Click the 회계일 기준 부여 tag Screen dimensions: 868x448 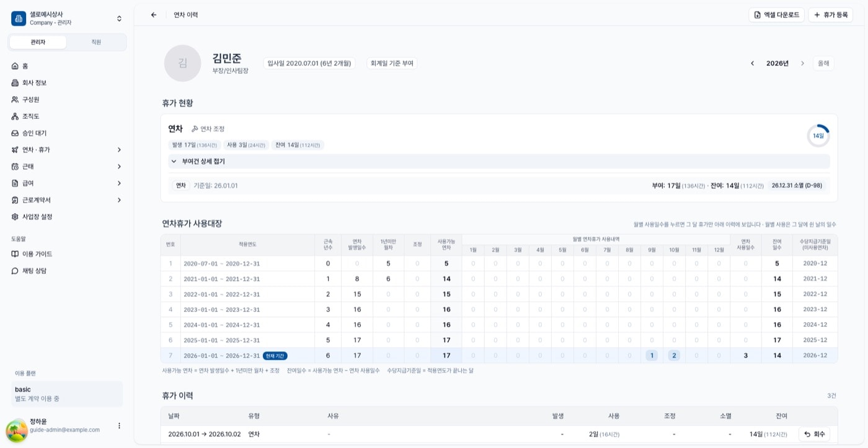point(392,63)
